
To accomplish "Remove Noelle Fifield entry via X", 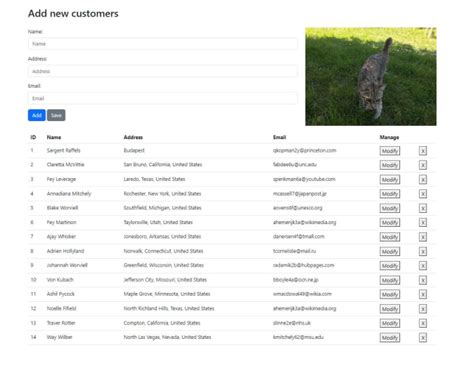I will pyautogui.click(x=423, y=309).
